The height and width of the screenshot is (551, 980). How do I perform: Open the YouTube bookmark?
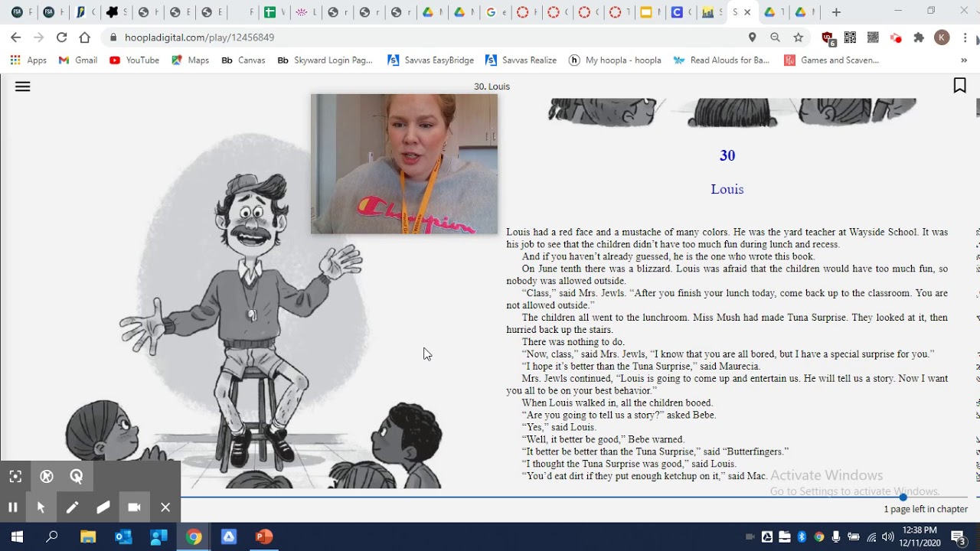(134, 60)
